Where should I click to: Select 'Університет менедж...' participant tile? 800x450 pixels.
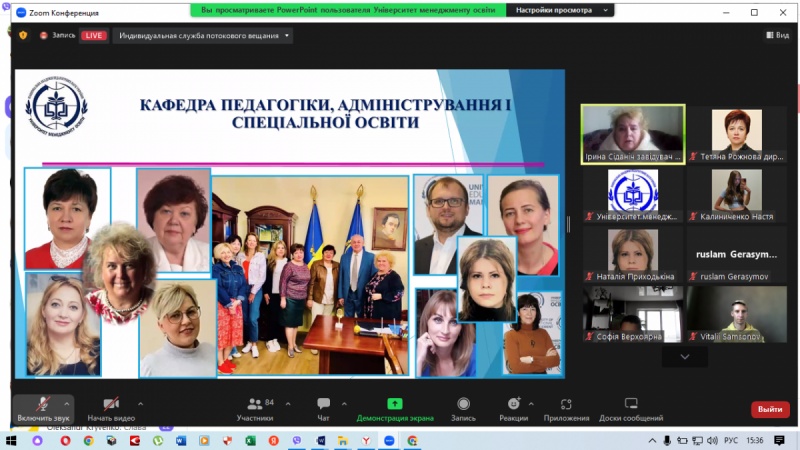pos(633,194)
